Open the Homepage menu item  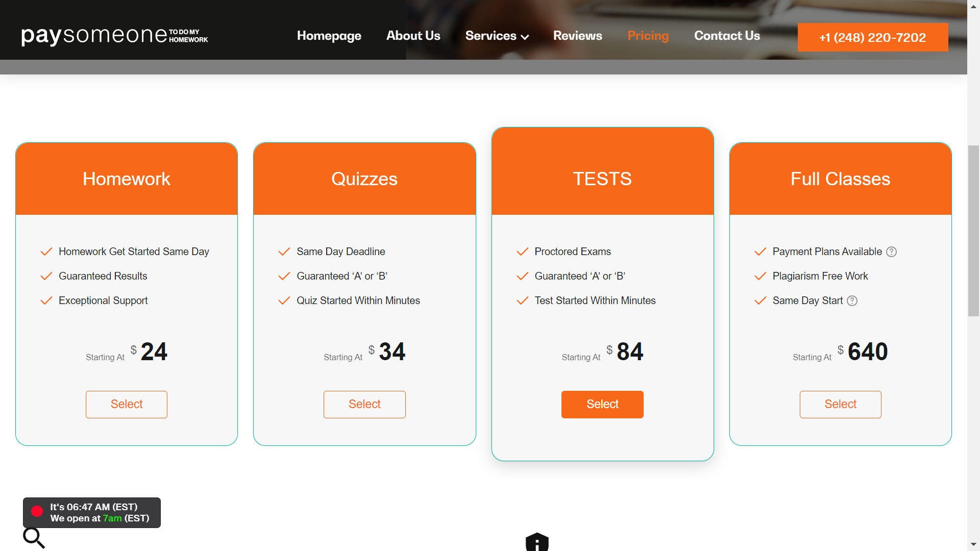(329, 36)
